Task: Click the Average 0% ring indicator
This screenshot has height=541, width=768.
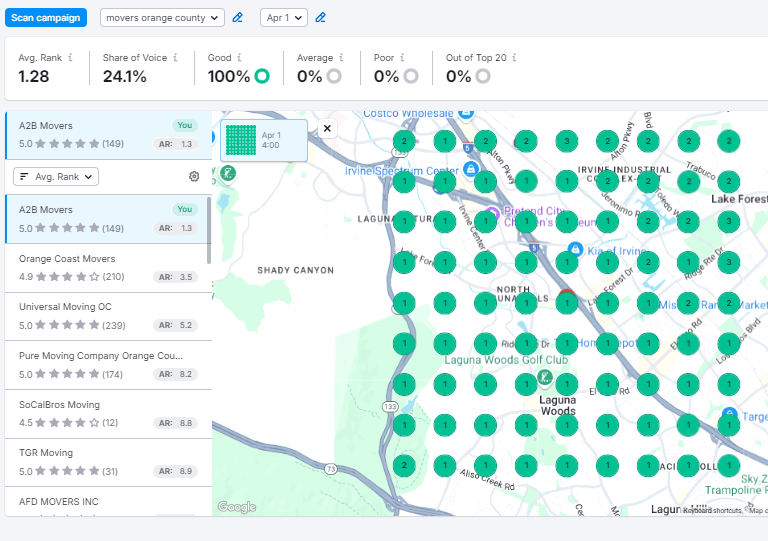Action: (x=334, y=76)
